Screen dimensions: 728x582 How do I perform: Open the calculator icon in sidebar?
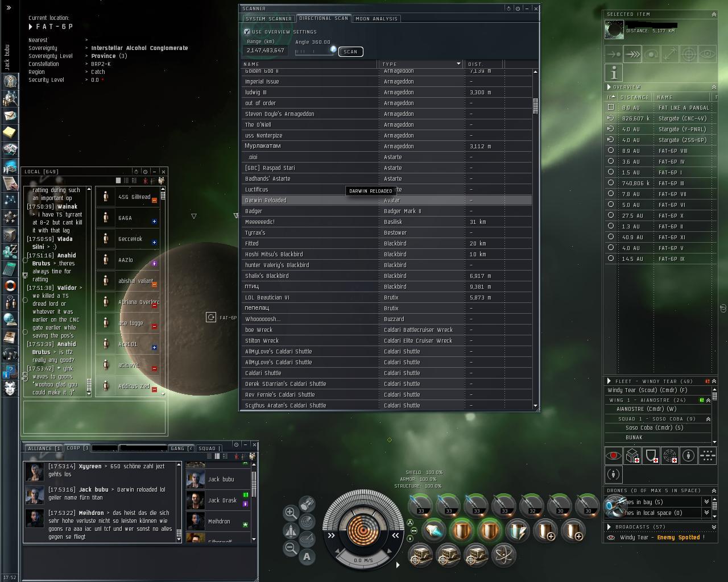point(10,268)
